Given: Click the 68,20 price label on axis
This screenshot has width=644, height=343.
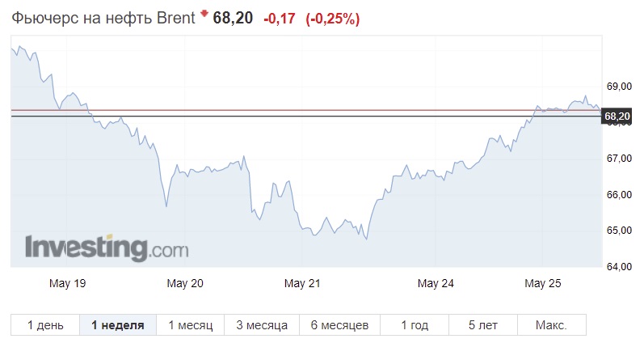Looking at the screenshot, I should pyautogui.click(x=617, y=116).
